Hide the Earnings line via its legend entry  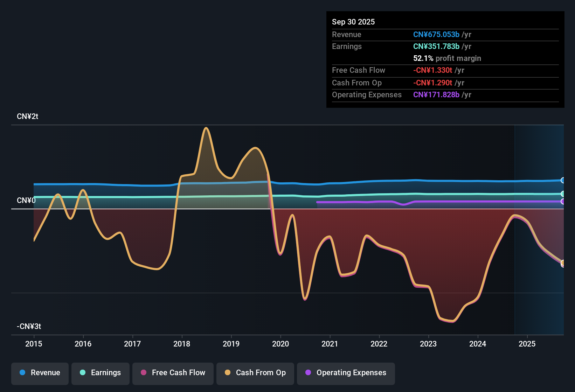click(100, 373)
